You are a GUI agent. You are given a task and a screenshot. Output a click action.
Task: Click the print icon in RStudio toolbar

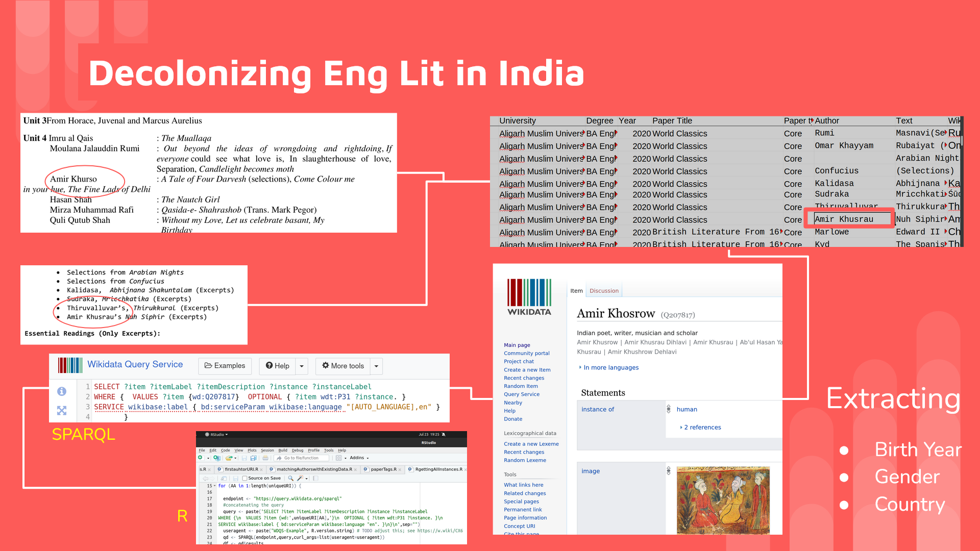[265, 458]
